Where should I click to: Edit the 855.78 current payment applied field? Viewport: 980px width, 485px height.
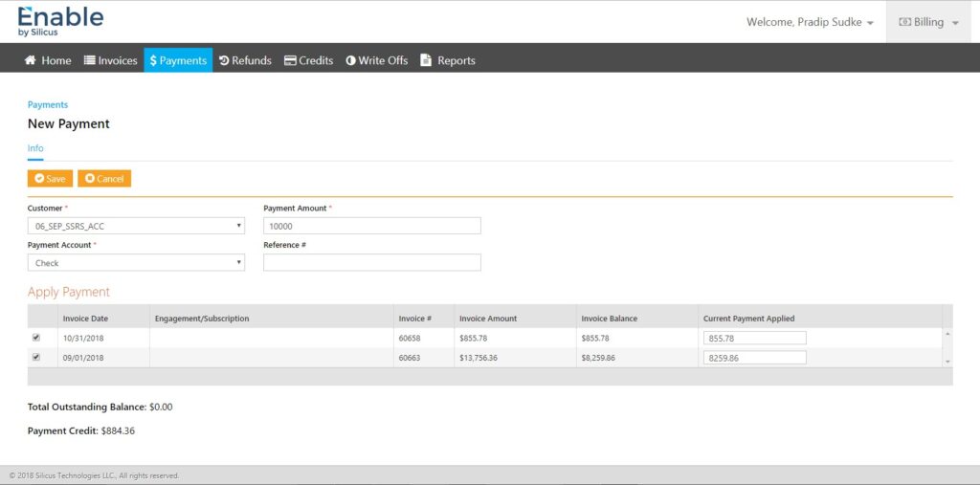pyautogui.click(x=754, y=338)
